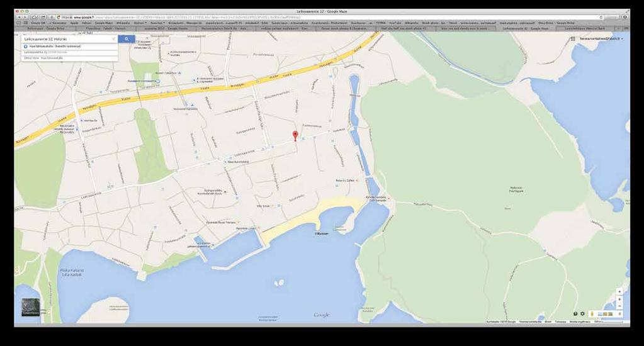The image size is (644, 346).
Task: Zoom out the map with minus
Action: pos(619,306)
